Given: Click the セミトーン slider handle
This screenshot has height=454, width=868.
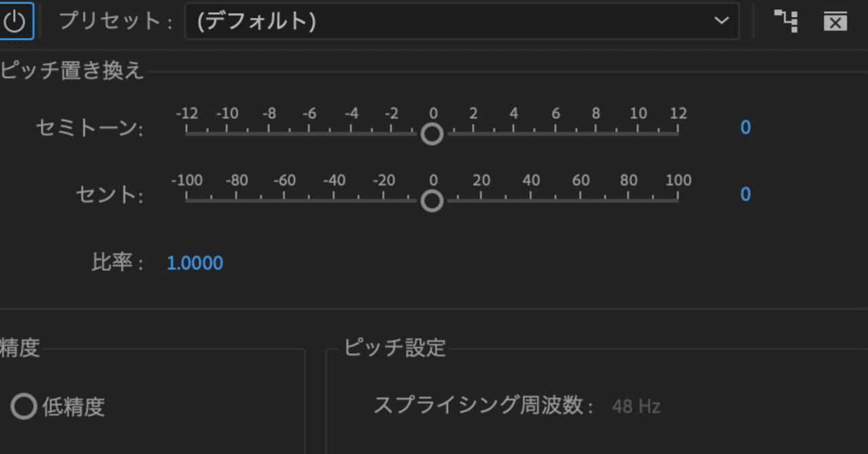Looking at the screenshot, I should [x=432, y=133].
